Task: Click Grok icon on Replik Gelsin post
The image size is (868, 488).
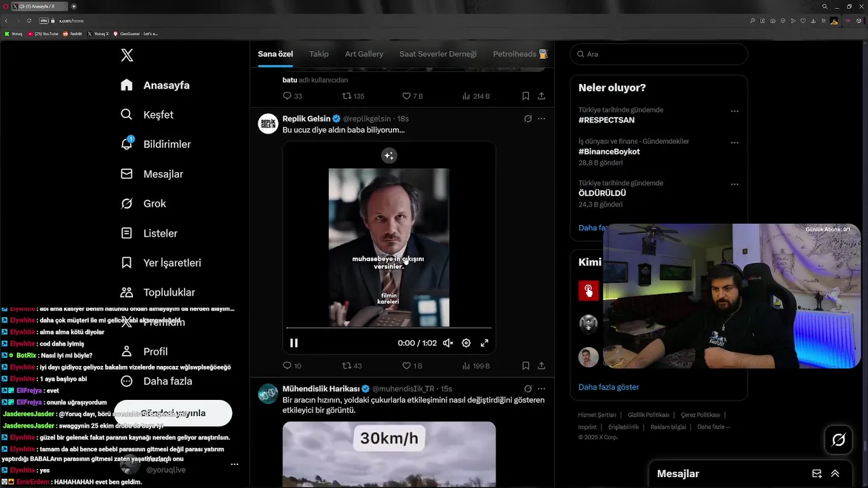Action: (528, 119)
